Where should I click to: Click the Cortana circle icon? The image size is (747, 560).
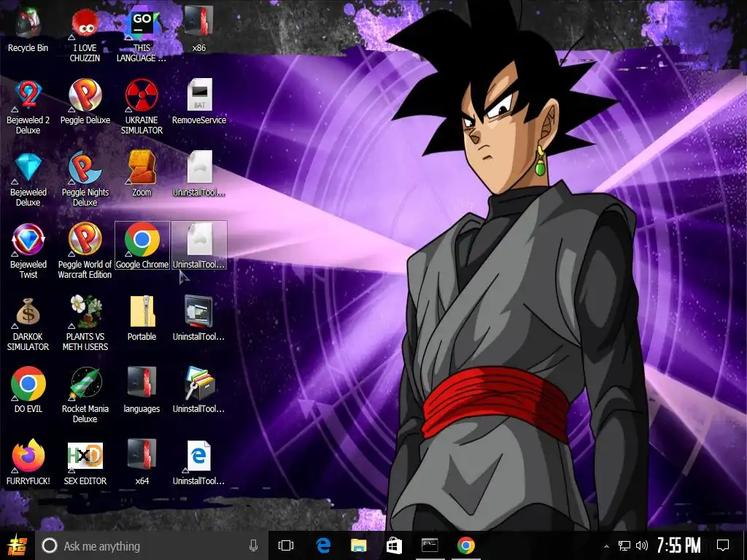tap(49, 545)
